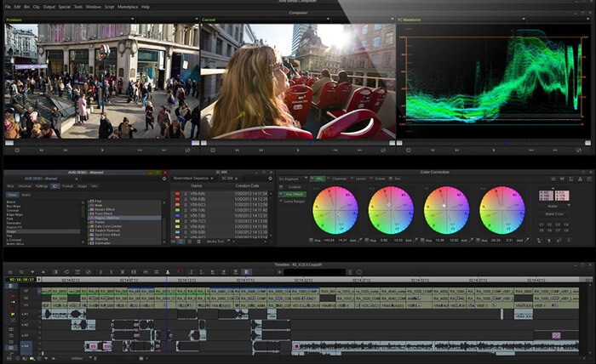This screenshot has width=596, height=364.
Task: Expand the Previous monitor dropdown
Action: coord(132,20)
